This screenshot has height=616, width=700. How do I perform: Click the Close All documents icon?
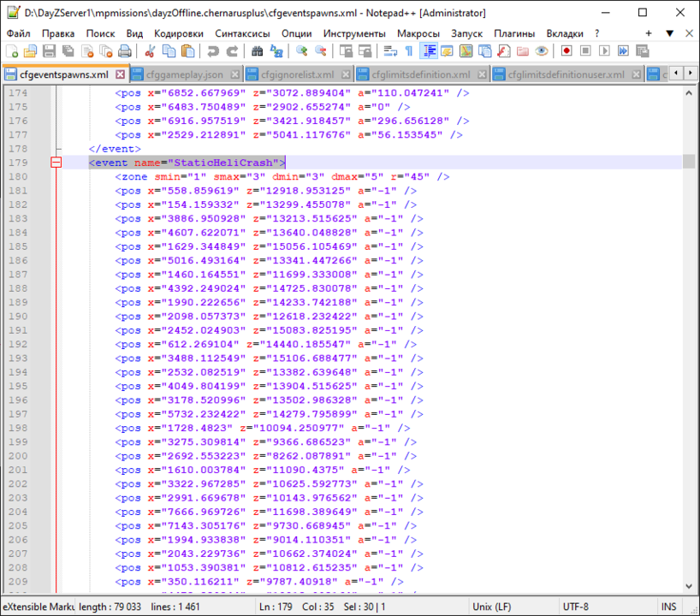106,51
